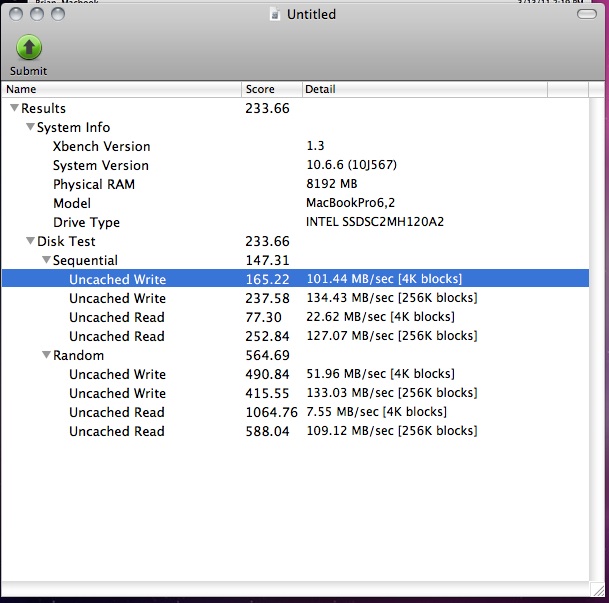The width and height of the screenshot is (609, 603).
Task: Sort by the Score column header
Action: [272, 89]
